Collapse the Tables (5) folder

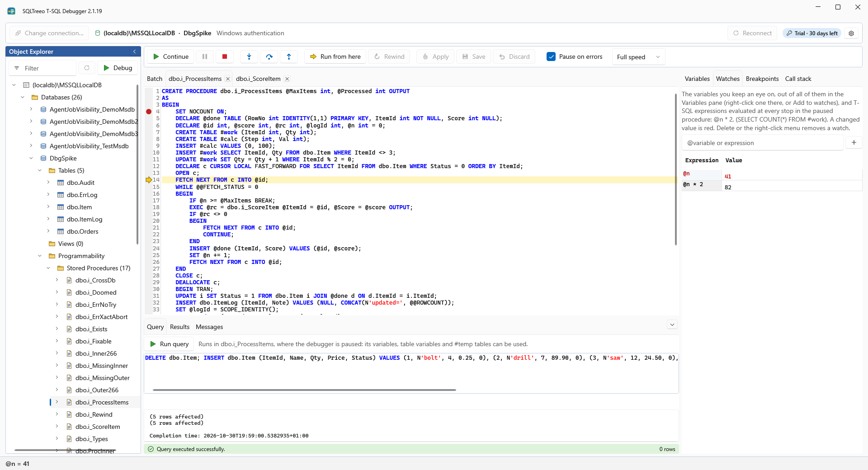tap(39, 170)
